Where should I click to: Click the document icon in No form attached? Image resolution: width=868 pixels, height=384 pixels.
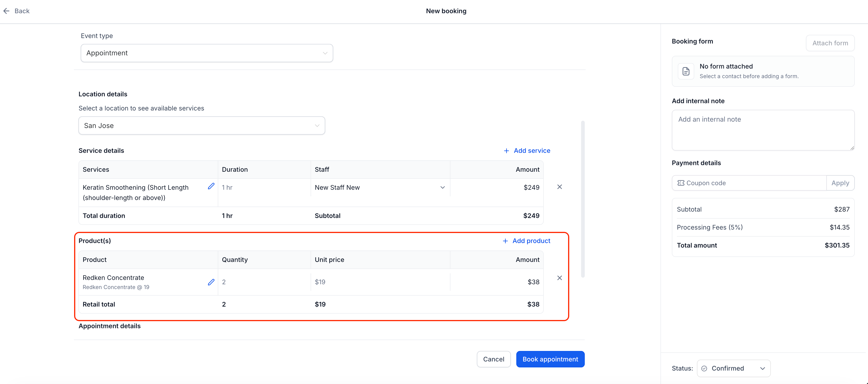coord(686,71)
